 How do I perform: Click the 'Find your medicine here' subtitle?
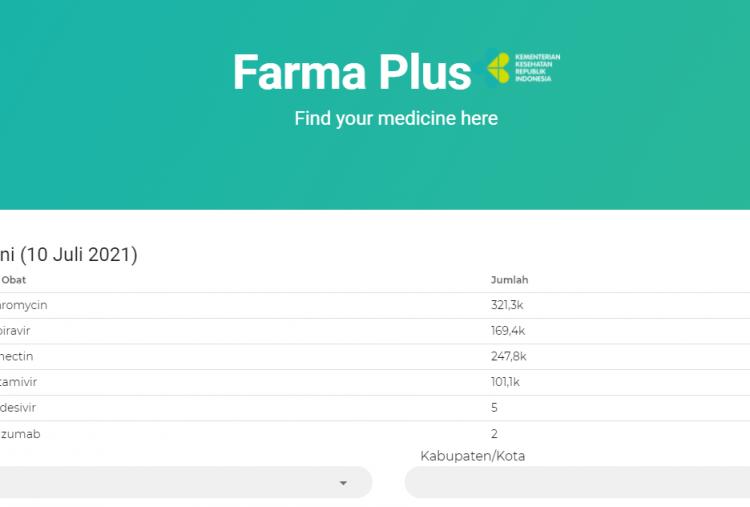click(x=396, y=118)
